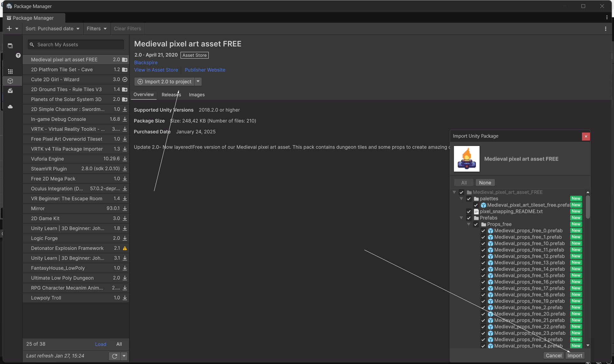
Task: Uncheck pixel_snapping_README.txt checkbox
Action: tap(469, 212)
